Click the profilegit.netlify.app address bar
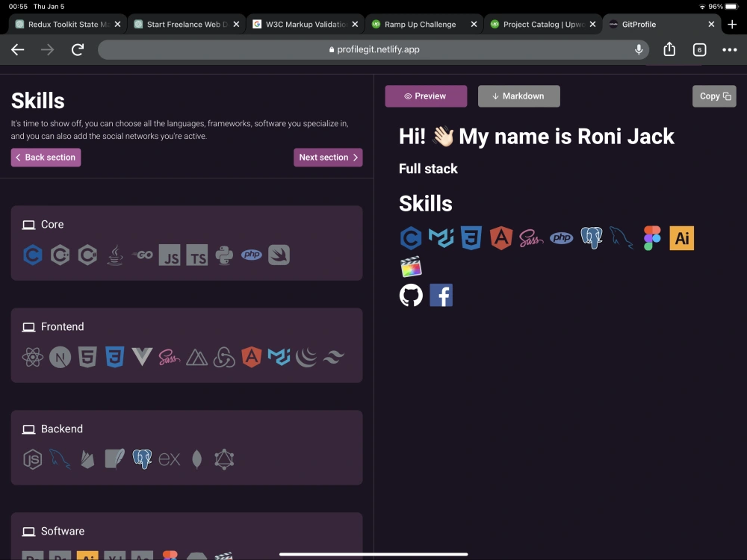 pos(373,49)
